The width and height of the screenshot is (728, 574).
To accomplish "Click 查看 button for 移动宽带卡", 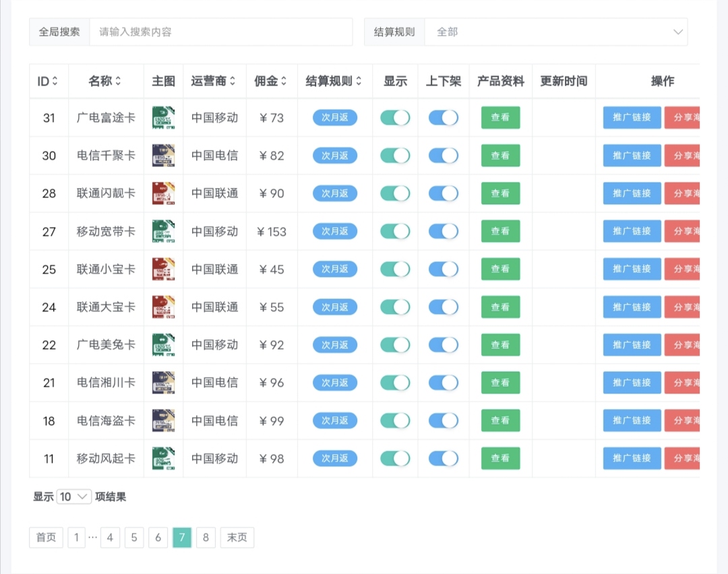I will pyautogui.click(x=500, y=231).
